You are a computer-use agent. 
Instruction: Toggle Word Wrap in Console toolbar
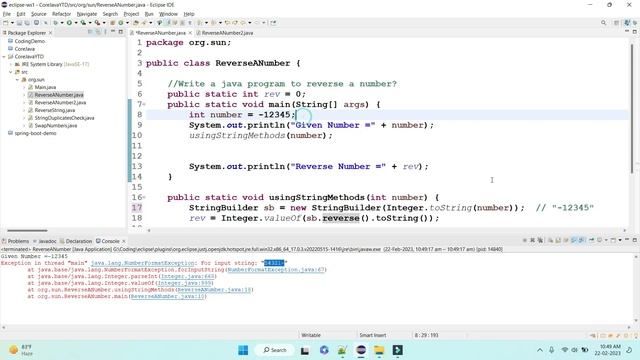point(565,240)
